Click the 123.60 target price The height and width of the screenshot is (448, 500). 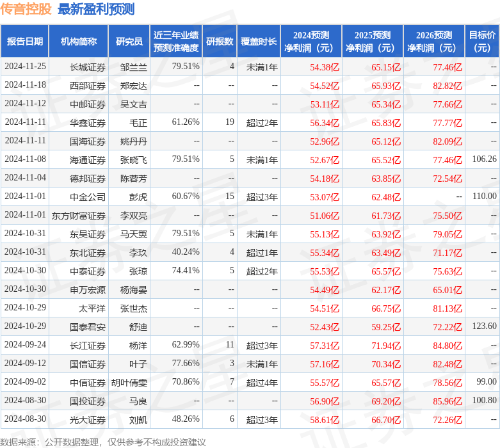(x=485, y=326)
